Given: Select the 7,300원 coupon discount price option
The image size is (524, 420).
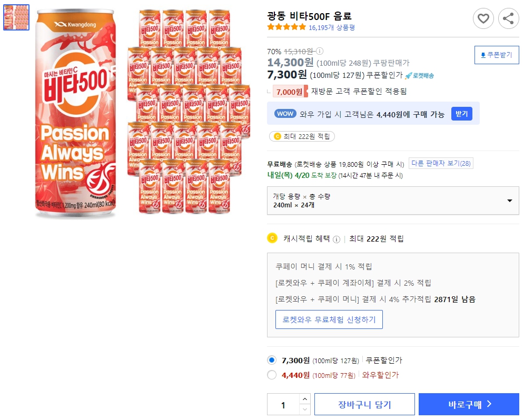Looking at the screenshot, I should (272, 359).
